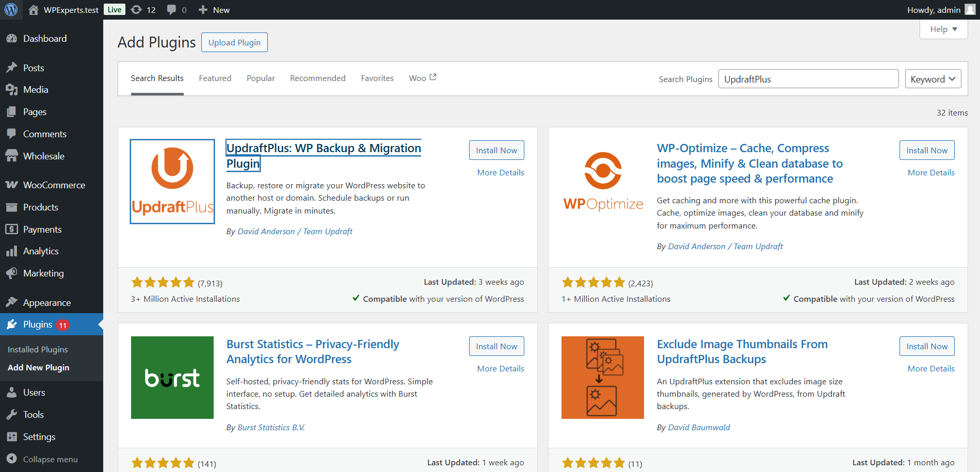Visit author David Baumwald's link
Image resolution: width=980 pixels, height=472 pixels.
699,427
